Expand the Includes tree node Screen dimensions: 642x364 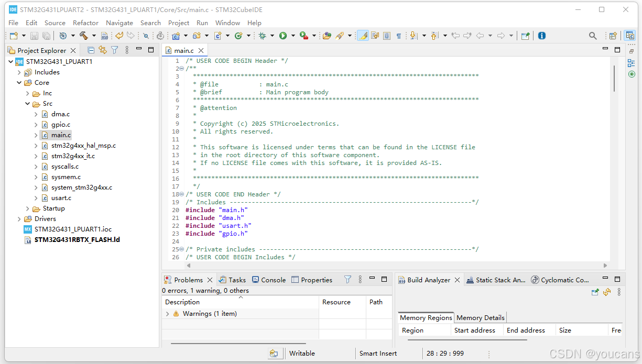(19, 72)
